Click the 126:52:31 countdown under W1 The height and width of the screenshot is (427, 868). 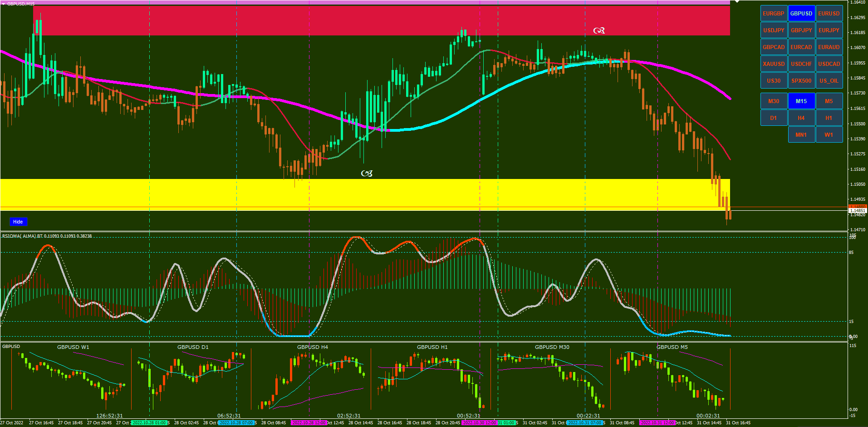pyautogui.click(x=109, y=416)
